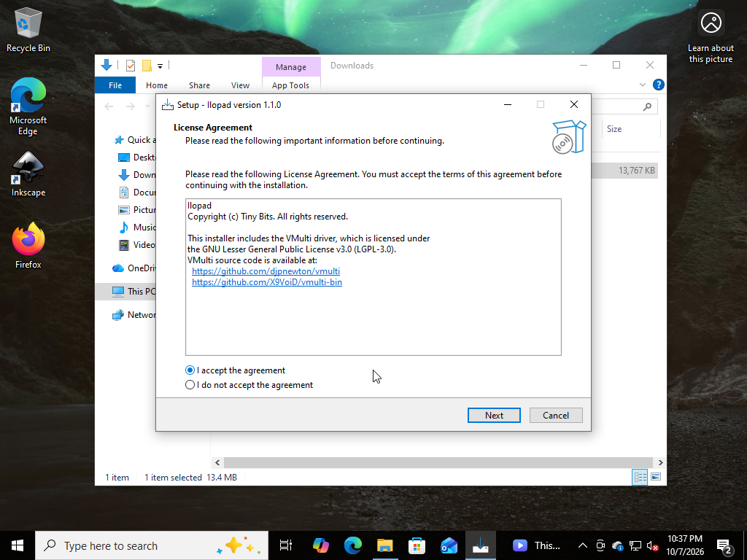Click the llopad setup taskbar button
The height and width of the screenshot is (560, 747).
pos(480,545)
